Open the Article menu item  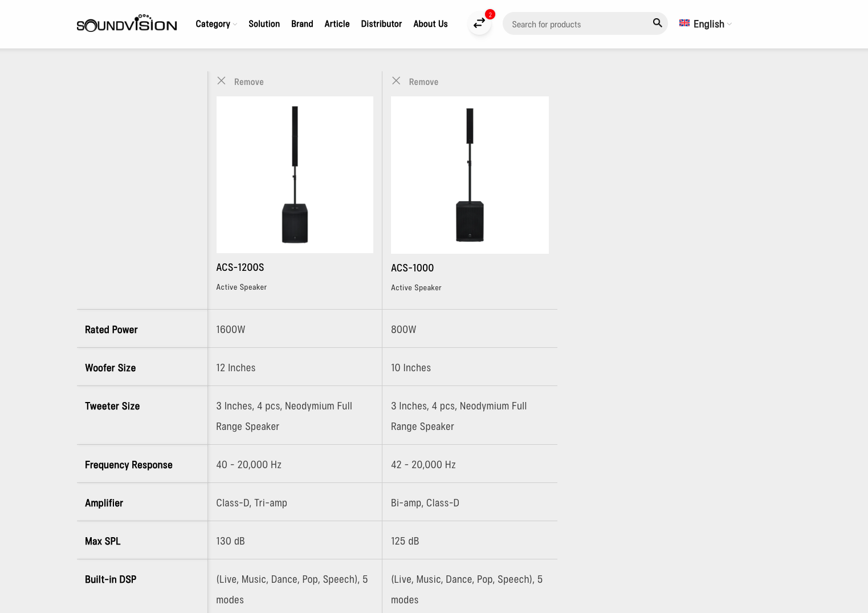tap(337, 24)
